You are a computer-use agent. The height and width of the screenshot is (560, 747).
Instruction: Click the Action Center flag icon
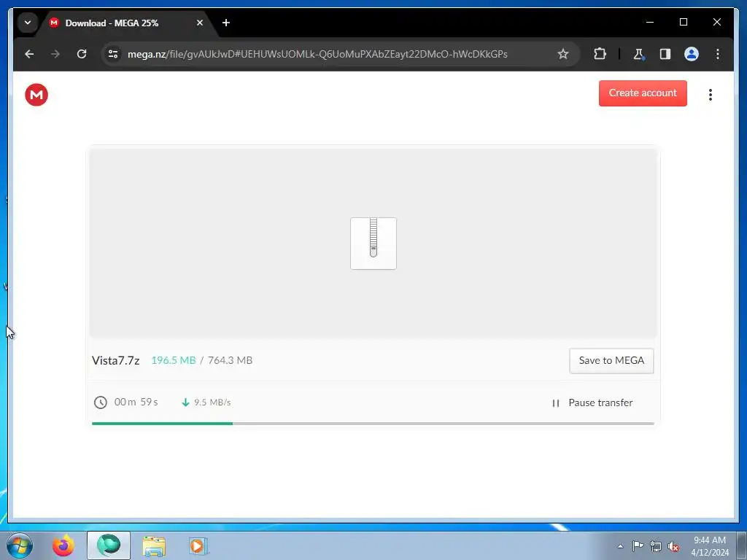638,545
